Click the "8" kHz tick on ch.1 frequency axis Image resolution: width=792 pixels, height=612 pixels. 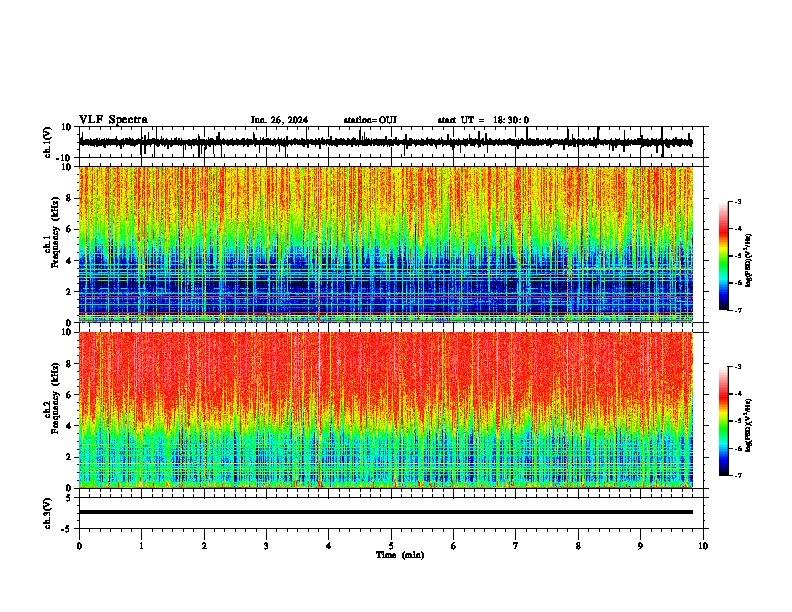[69, 198]
